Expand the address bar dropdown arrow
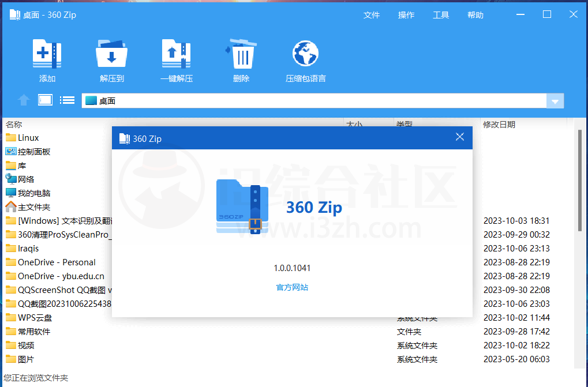588x387 pixels. coord(555,101)
